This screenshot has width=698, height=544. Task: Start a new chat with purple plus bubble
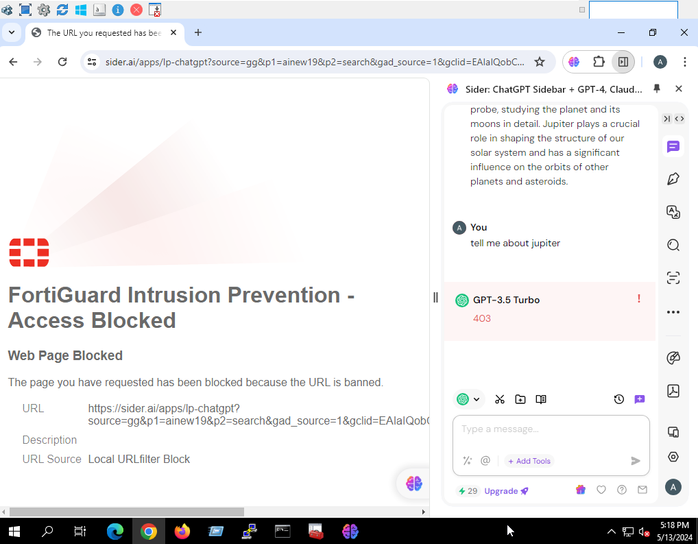pos(639,399)
